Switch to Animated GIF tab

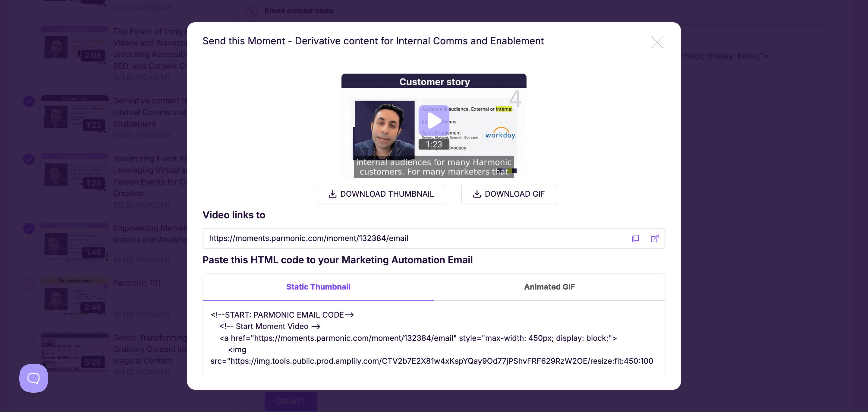point(549,287)
